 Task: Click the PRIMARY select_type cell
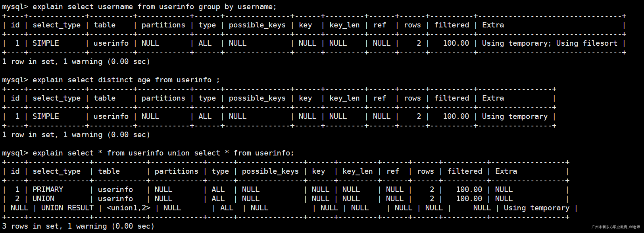(48, 190)
